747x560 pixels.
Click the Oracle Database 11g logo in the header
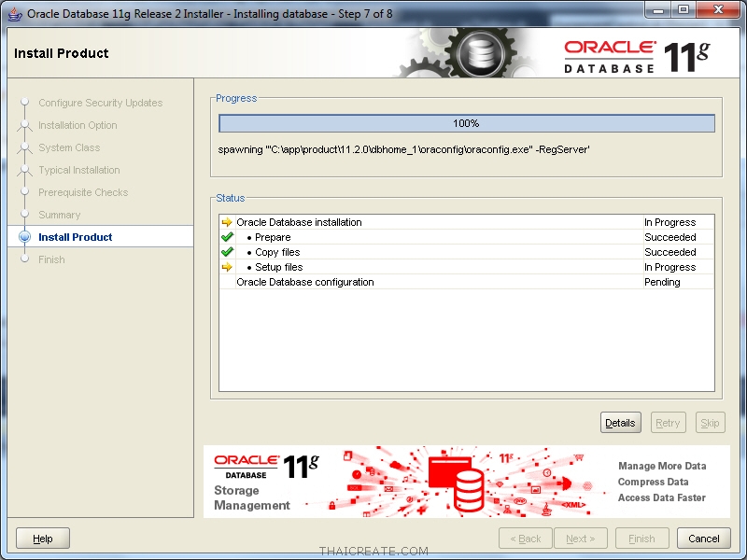tap(638, 53)
